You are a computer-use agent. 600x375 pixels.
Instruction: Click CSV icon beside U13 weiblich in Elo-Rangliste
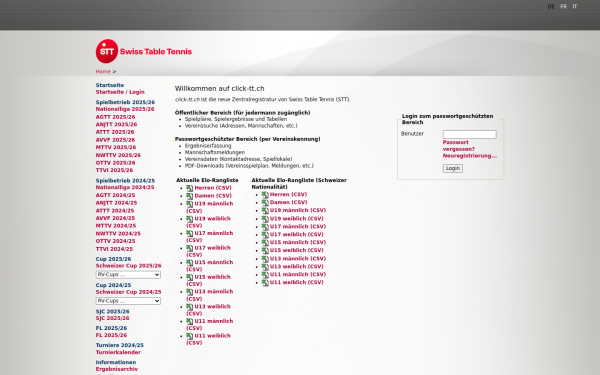pos(189,307)
